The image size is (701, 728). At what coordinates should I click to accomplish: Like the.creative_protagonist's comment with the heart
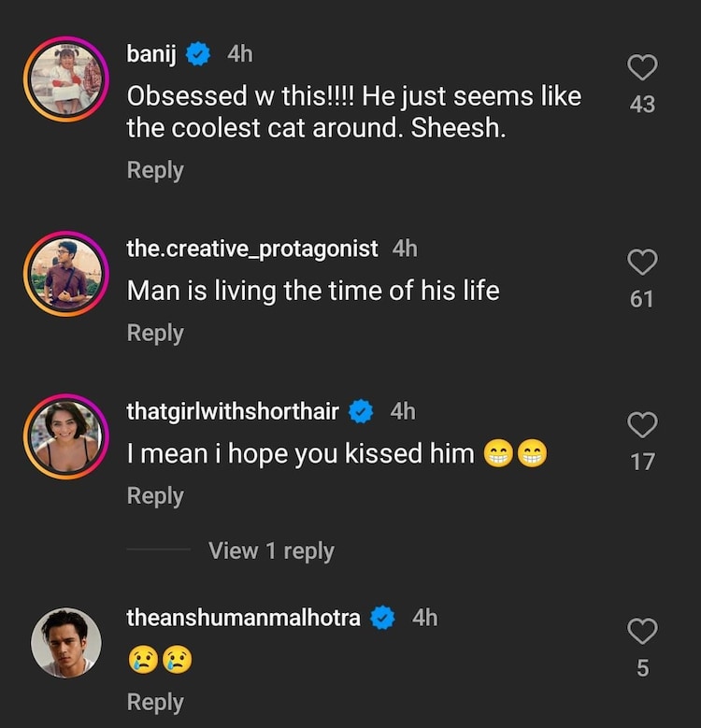coord(642,263)
